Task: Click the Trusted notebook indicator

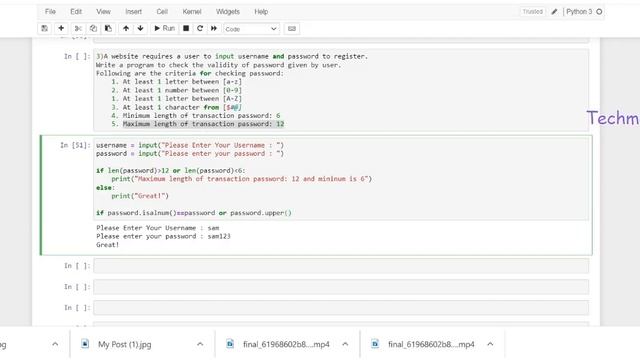Action: [533, 11]
